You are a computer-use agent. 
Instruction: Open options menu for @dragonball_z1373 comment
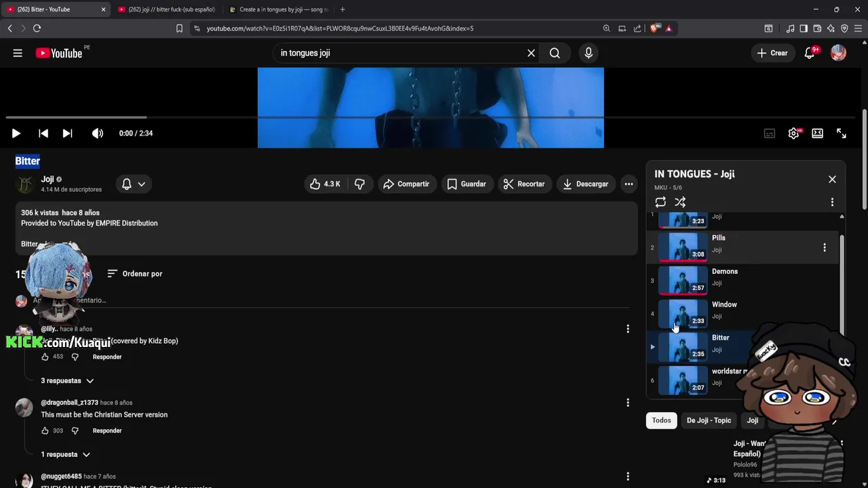pos(628,403)
